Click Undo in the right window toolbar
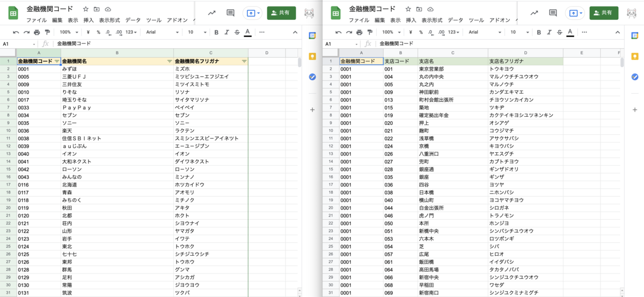 coord(338,32)
